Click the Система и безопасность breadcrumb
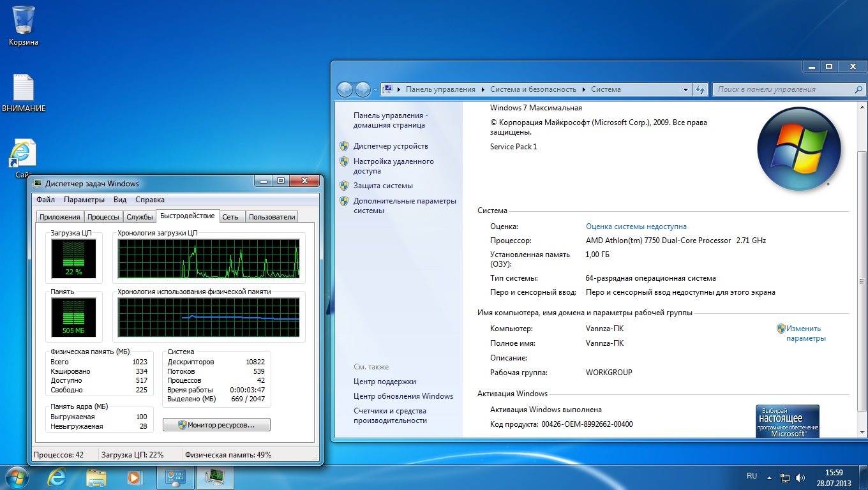 click(x=533, y=89)
